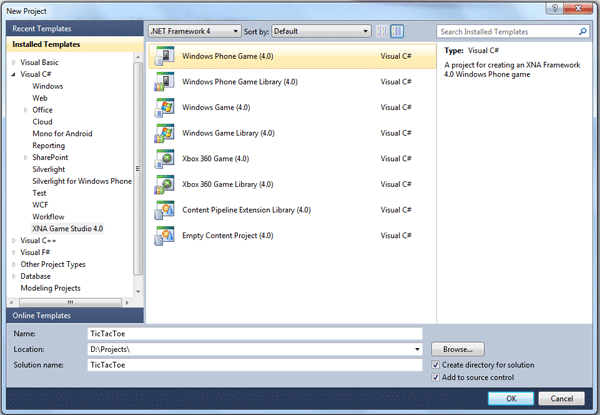Click the Browse... button
The height and width of the screenshot is (415, 600).
click(x=458, y=349)
